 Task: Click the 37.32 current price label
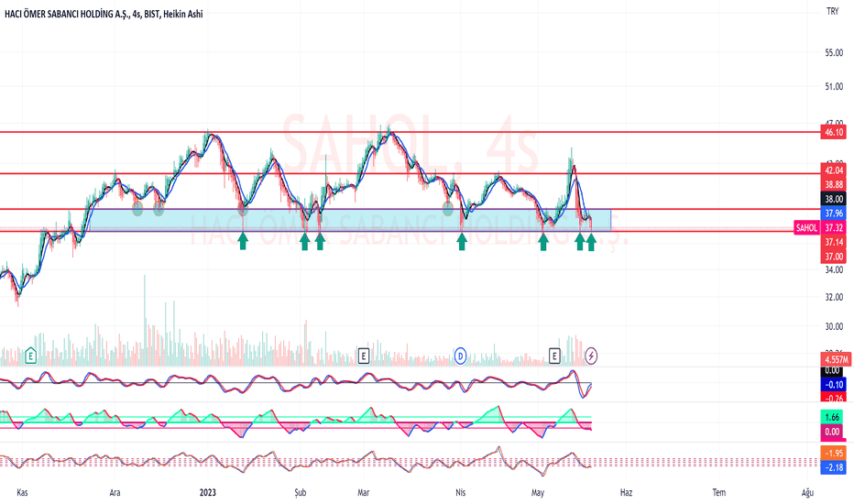point(833,228)
